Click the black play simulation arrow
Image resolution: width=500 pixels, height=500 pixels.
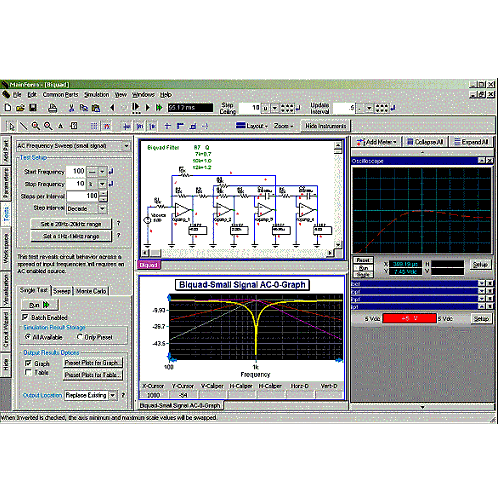pos(148,108)
